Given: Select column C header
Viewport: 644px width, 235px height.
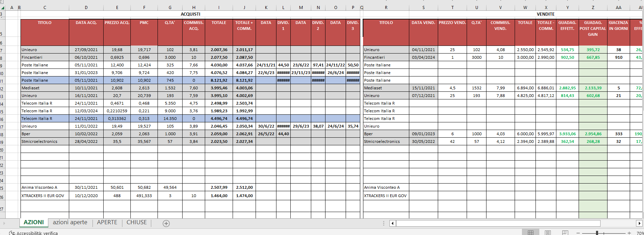Looking at the screenshot, I should pyautogui.click(x=45, y=7).
